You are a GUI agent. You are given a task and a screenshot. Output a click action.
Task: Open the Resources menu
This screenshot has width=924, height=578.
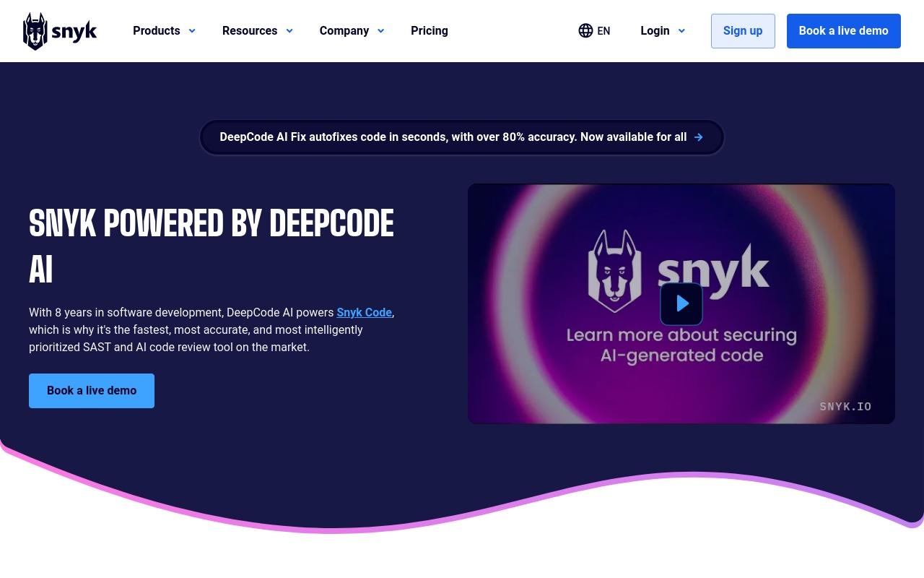pos(250,31)
